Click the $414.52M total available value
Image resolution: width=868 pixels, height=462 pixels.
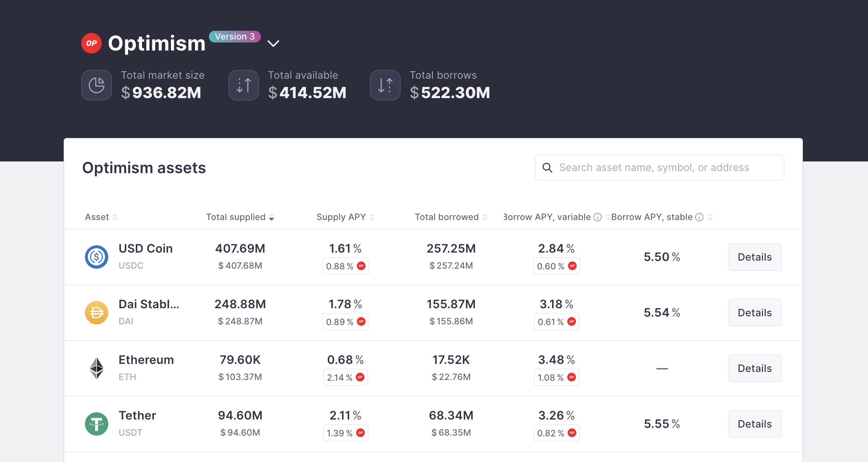coord(307,93)
